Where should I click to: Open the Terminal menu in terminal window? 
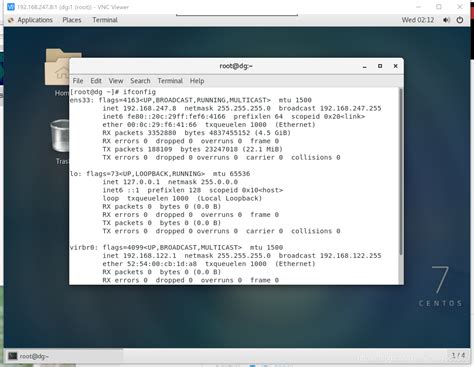point(170,81)
